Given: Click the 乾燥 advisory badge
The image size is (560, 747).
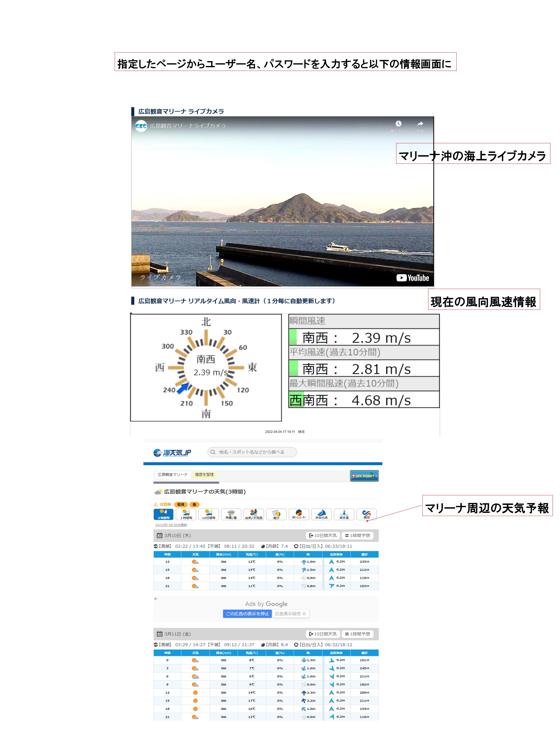Looking at the screenshot, I should coord(181,504).
